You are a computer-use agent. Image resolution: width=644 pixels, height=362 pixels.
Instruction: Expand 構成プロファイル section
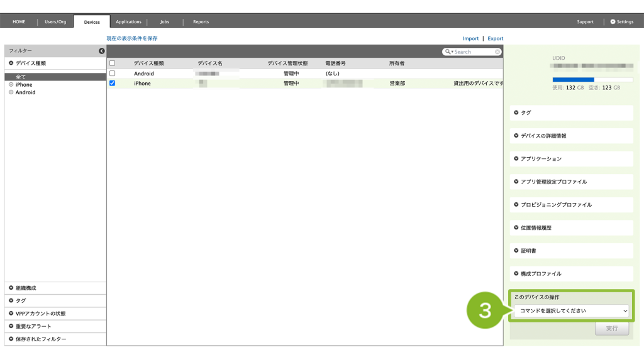[571, 274]
